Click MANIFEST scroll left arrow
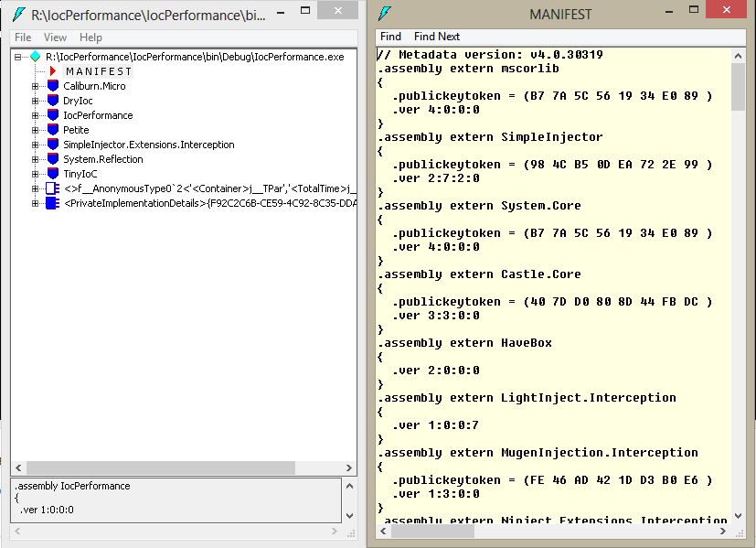This screenshot has width=756, height=548. tap(383, 532)
